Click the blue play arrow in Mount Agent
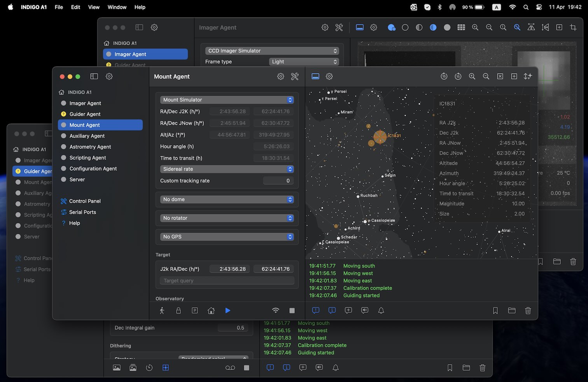 tap(228, 310)
